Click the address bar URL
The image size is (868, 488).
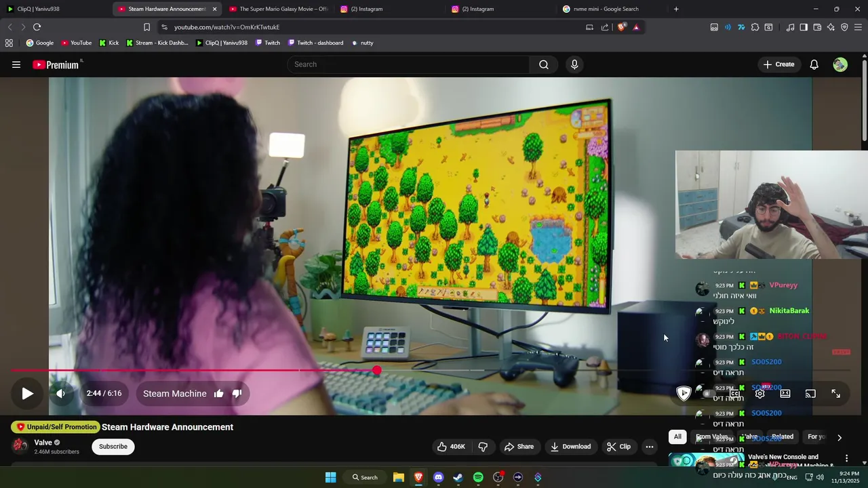coord(226,27)
